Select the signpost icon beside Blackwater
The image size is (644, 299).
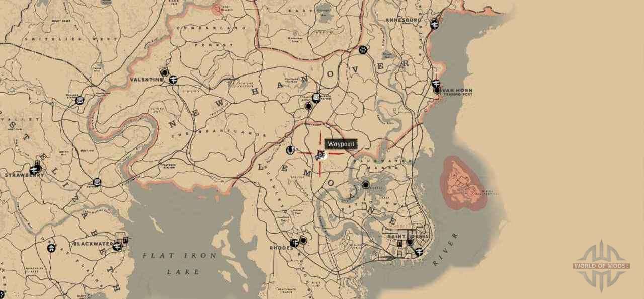point(117,246)
